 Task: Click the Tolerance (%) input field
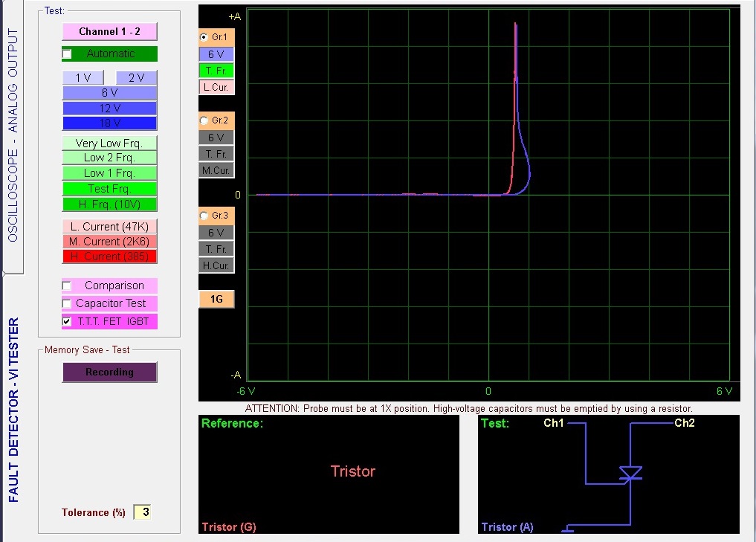pyautogui.click(x=142, y=512)
